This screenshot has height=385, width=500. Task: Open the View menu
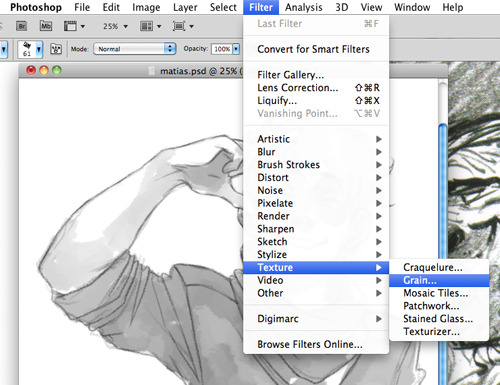(x=371, y=7)
